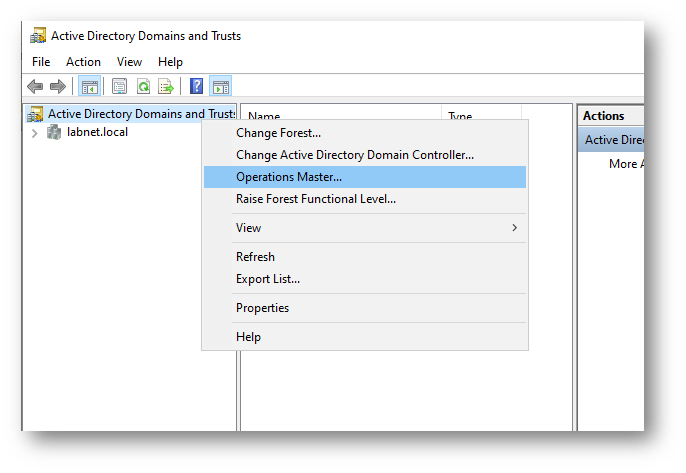686x473 pixels.
Task: Click the Active Directory Domains and Trusts root node icon
Action: 35,114
